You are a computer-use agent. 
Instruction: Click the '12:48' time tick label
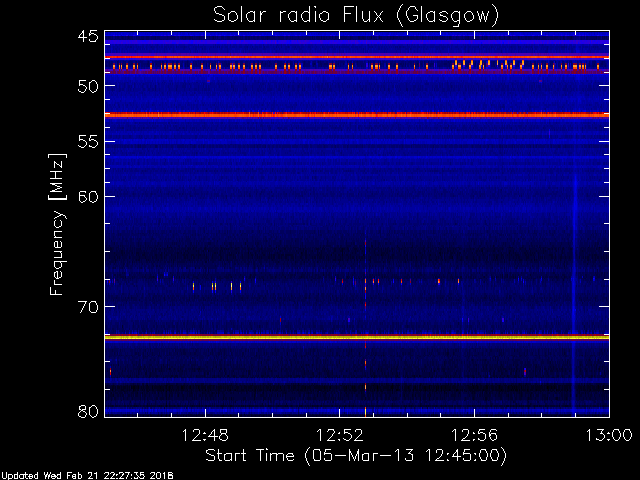tap(205, 435)
